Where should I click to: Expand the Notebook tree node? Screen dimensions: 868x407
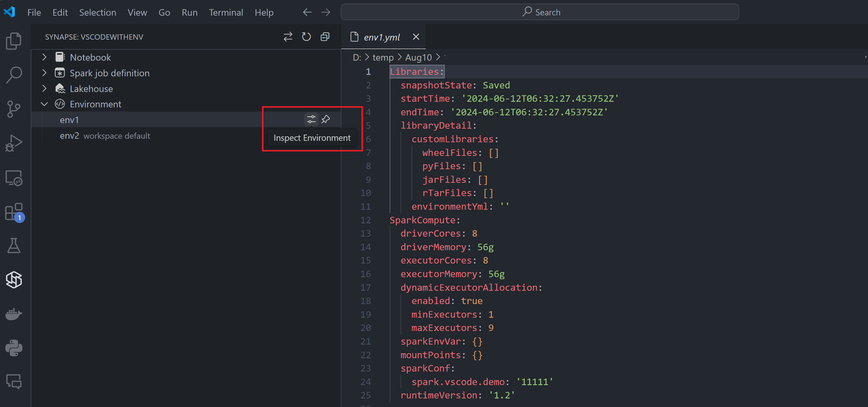[x=44, y=57]
